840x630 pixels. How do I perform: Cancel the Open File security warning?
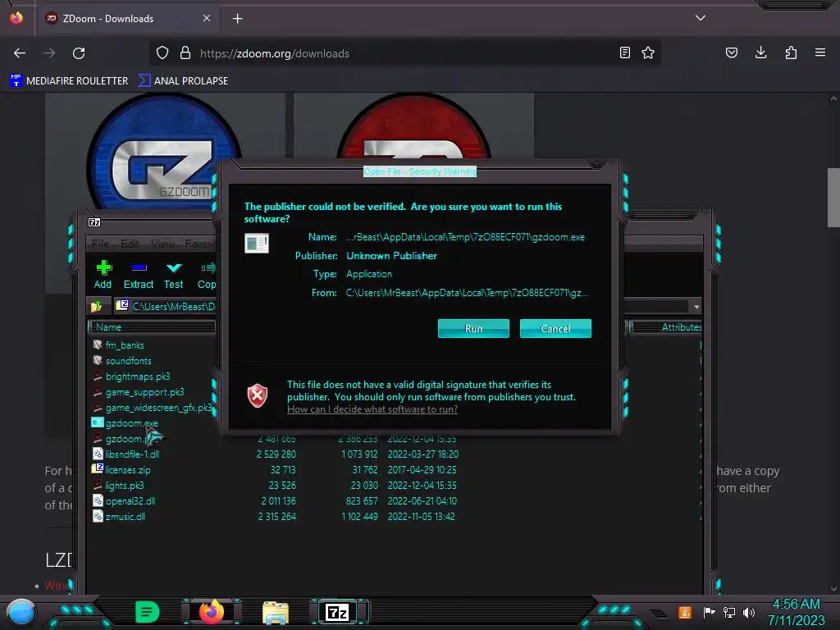(555, 328)
